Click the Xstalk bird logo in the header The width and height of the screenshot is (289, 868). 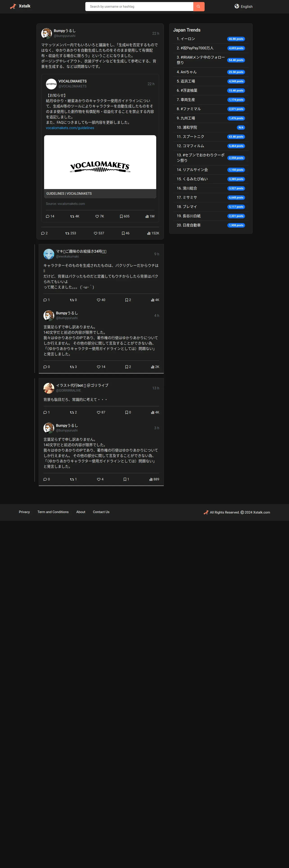point(13,6)
